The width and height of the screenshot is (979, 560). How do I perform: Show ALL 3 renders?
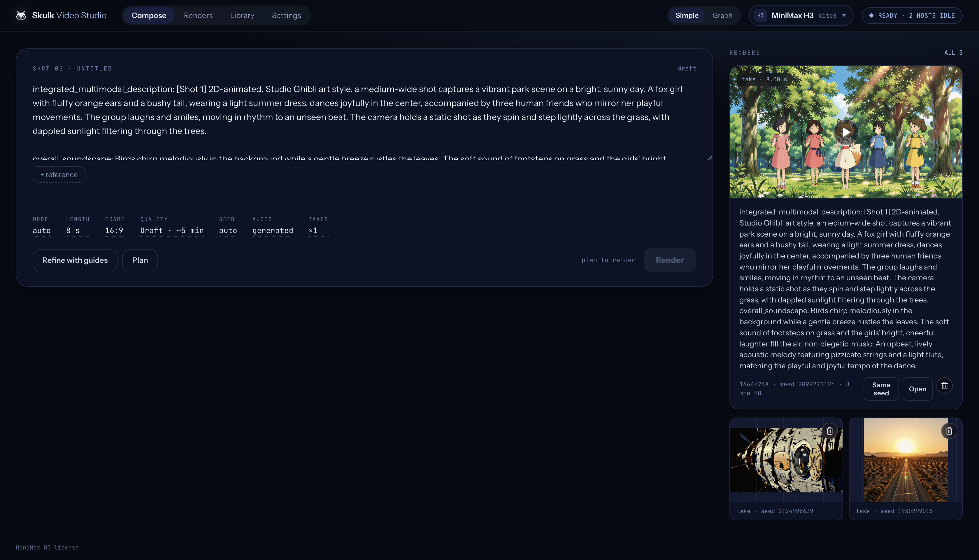953,53
